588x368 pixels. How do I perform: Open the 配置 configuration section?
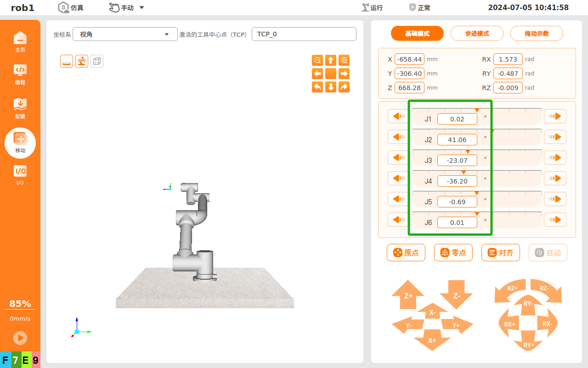20,109
